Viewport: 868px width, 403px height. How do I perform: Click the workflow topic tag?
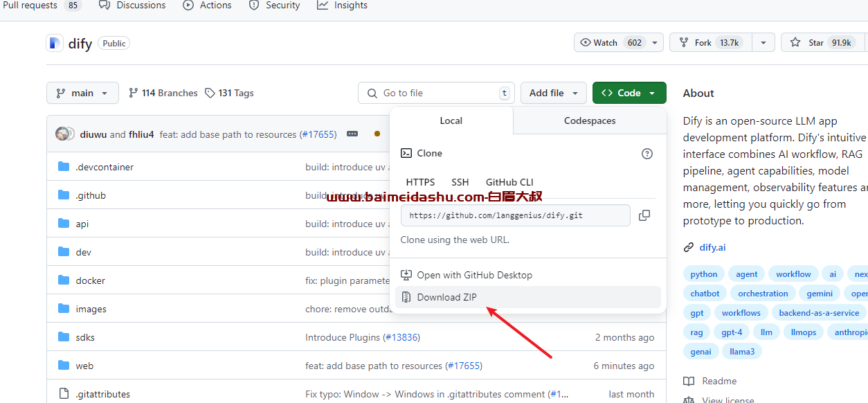(x=793, y=274)
